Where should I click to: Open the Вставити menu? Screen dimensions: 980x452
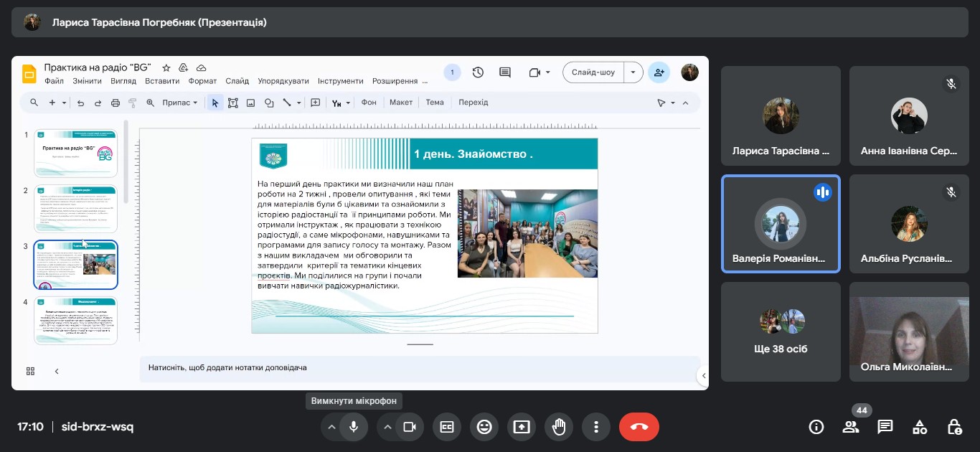coord(162,81)
